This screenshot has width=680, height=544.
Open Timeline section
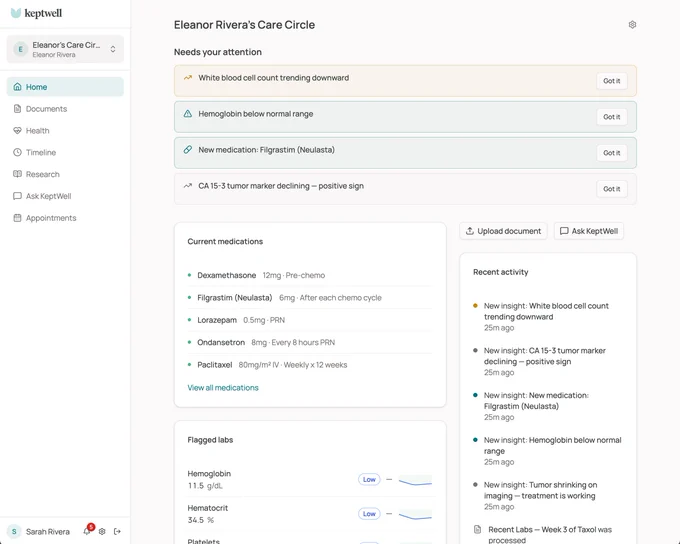tap(65, 152)
